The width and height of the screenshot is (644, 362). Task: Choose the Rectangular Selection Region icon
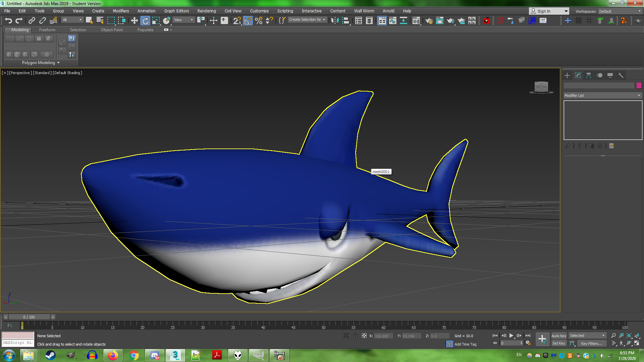click(x=111, y=21)
